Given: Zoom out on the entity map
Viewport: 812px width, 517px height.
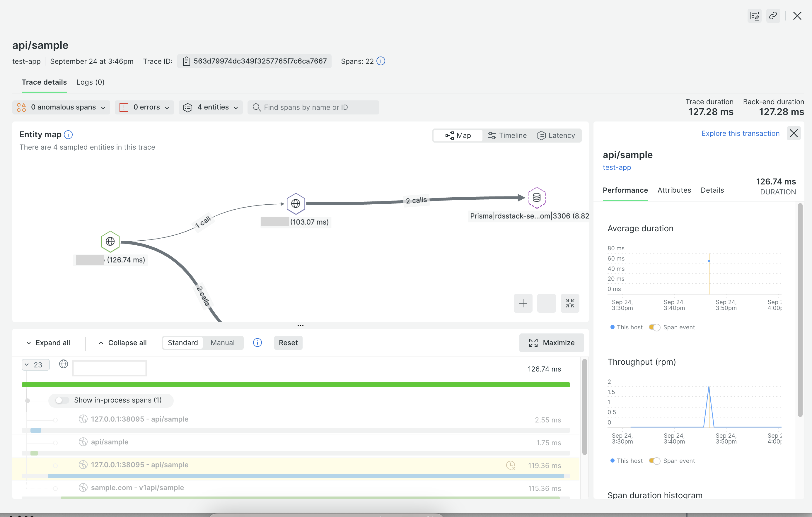Looking at the screenshot, I should click(x=546, y=303).
